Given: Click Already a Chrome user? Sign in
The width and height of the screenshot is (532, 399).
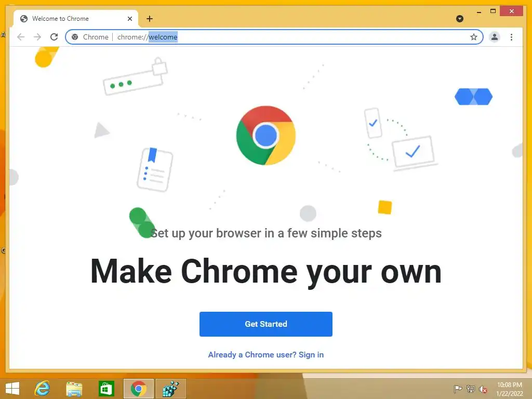Looking at the screenshot, I should point(266,354).
